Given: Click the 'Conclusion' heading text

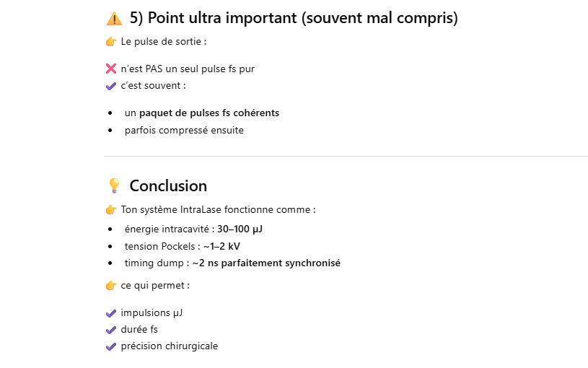Looking at the screenshot, I should tap(168, 186).
